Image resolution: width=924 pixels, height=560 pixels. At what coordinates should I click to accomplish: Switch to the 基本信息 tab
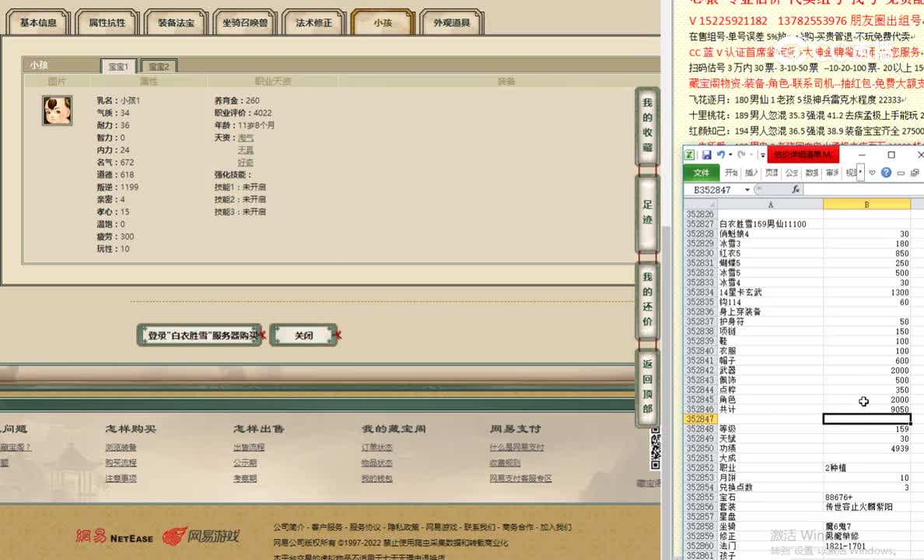pyautogui.click(x=37, y=23)
